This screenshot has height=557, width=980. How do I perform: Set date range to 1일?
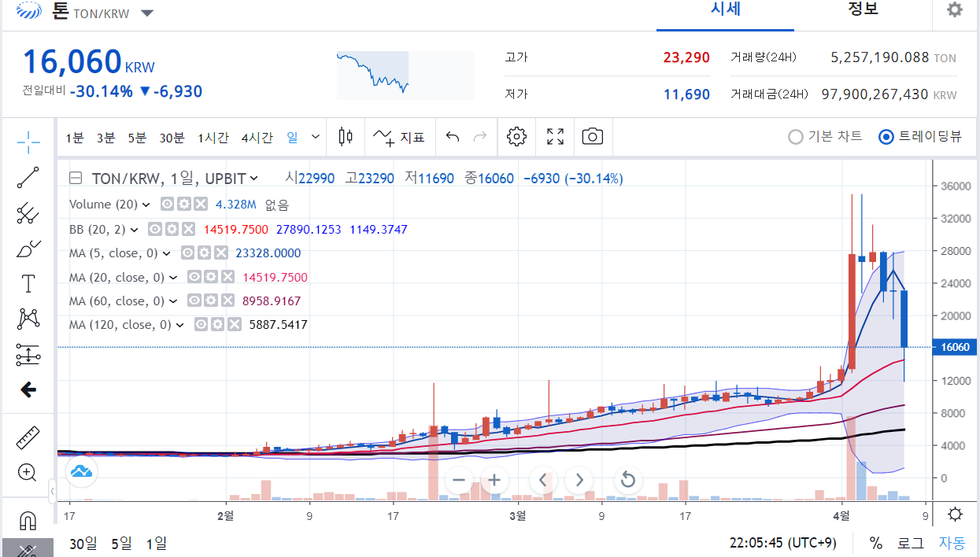[156, 543]
